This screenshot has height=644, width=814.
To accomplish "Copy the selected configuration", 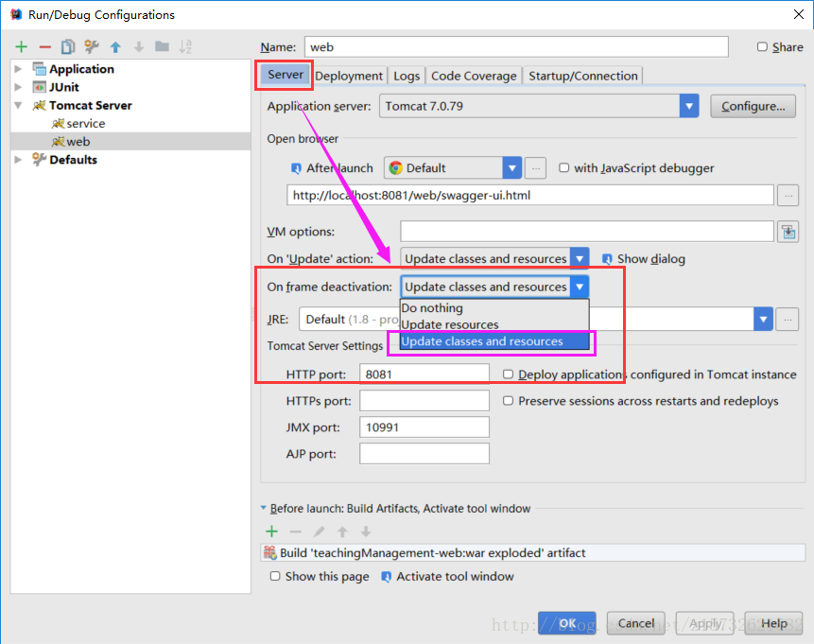I will pyautogui.click(x=68, y=46).
